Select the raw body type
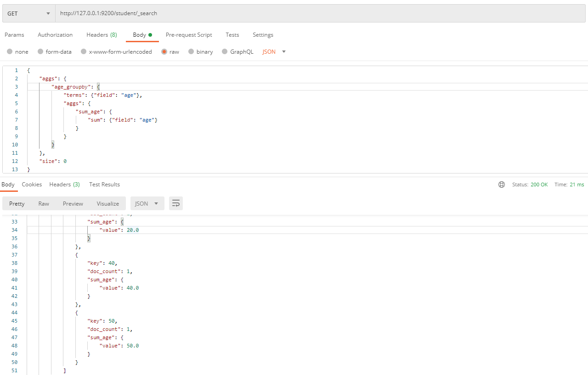 coord(170,52)
